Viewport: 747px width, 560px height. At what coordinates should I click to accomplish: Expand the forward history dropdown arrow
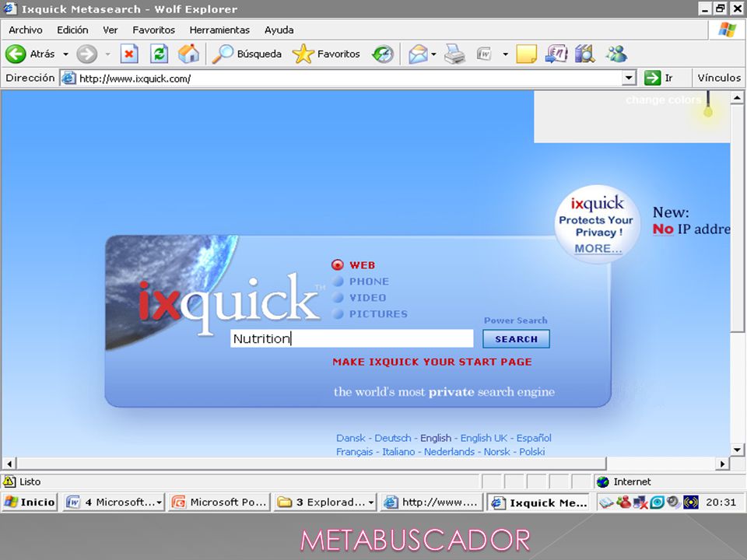pyautogui.click(x=107, y=54)
